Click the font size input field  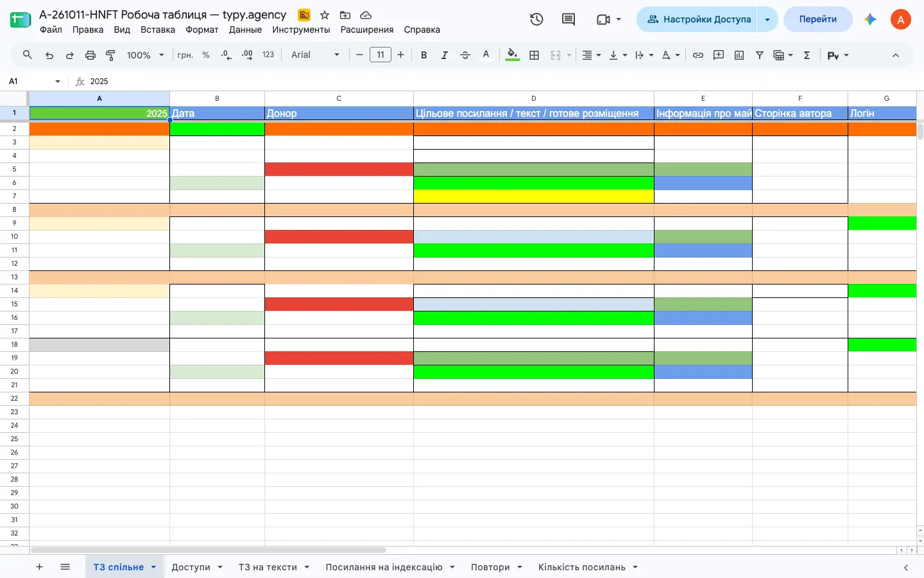(x=381, y=55)
